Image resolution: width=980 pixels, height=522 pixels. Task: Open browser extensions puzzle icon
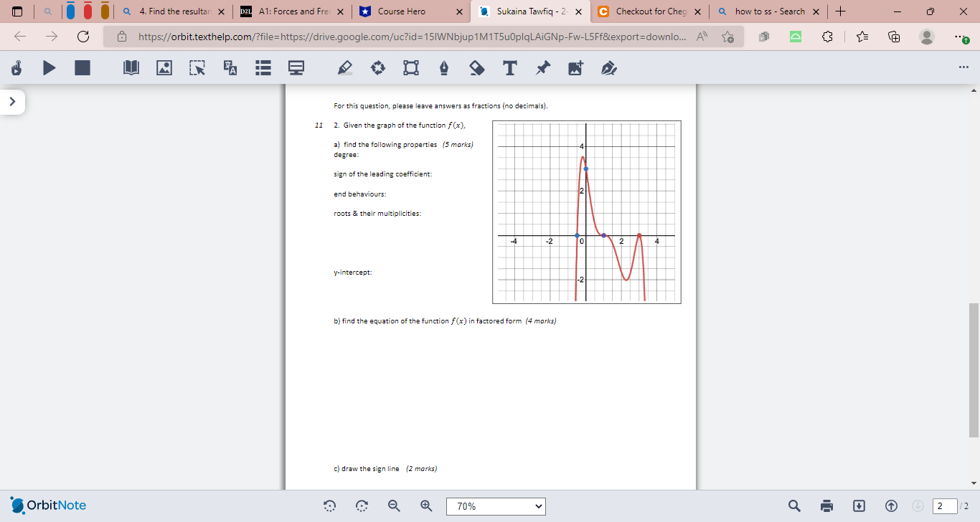coord(829,37)
